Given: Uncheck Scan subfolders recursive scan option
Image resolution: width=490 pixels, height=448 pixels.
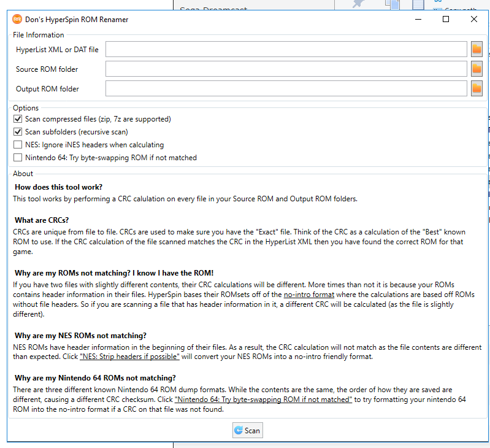Looking at the screenshot, I should [x=18, y=132].
